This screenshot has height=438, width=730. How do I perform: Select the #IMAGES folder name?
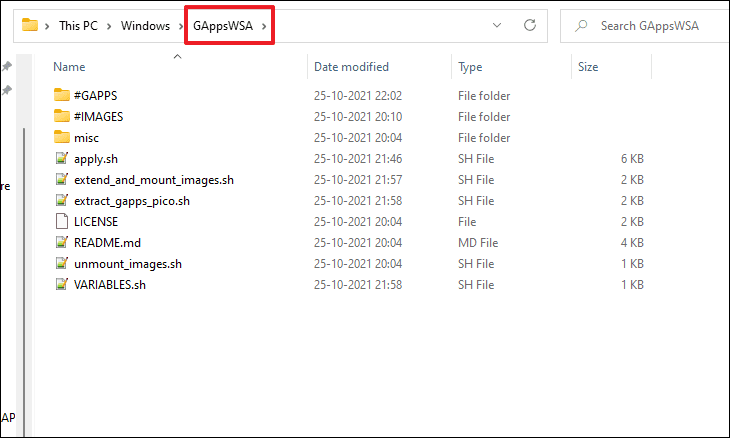tap(98, 116)
